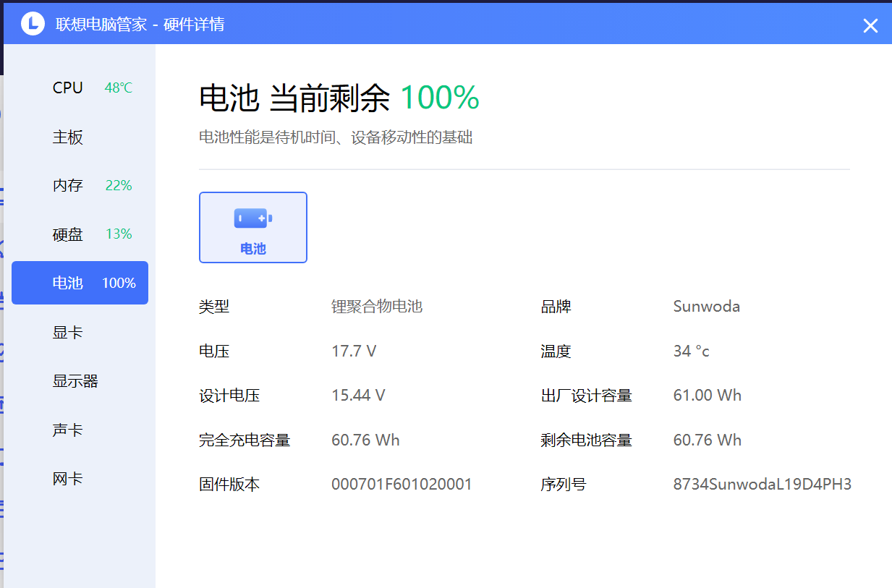Click the firmware version 000701F601020001
892x588 pixels.
point(402,485)
